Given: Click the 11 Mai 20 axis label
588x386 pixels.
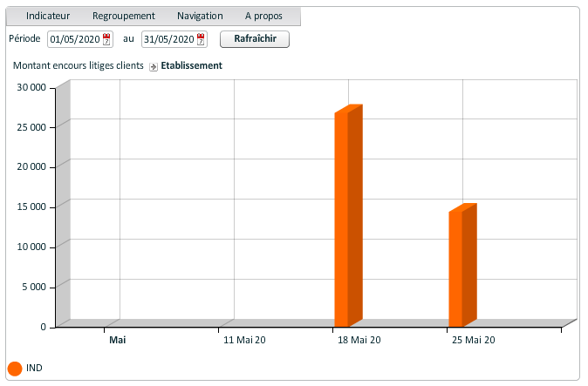Looking at the screenshot, I should 244,340.
